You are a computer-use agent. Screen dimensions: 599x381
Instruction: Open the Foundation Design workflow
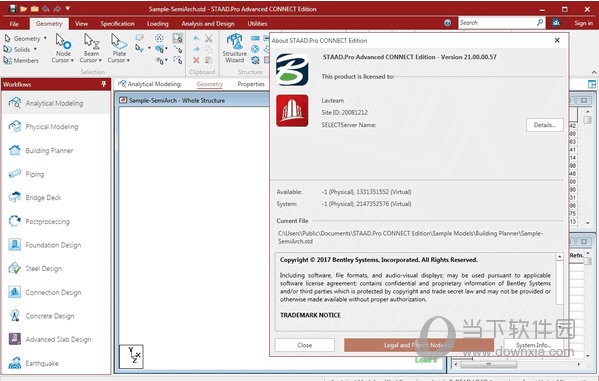click(x=56, y=245)
